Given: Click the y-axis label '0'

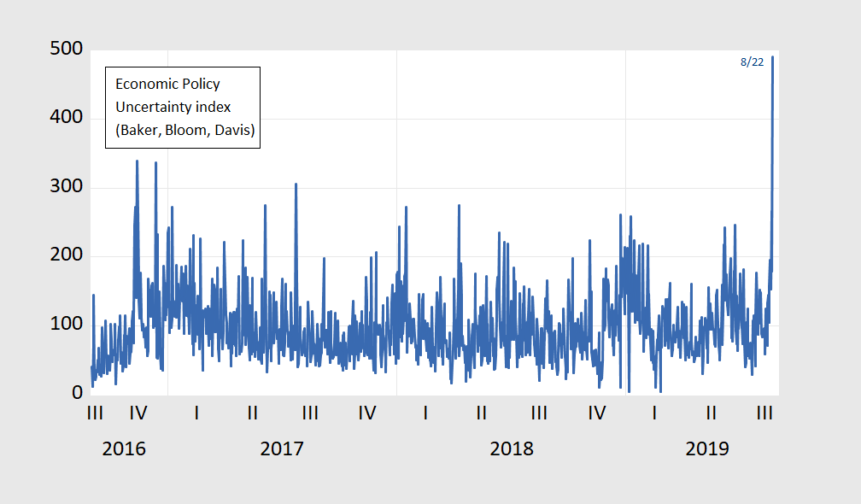Looking at the screenshot, I should tap(78, 393).
